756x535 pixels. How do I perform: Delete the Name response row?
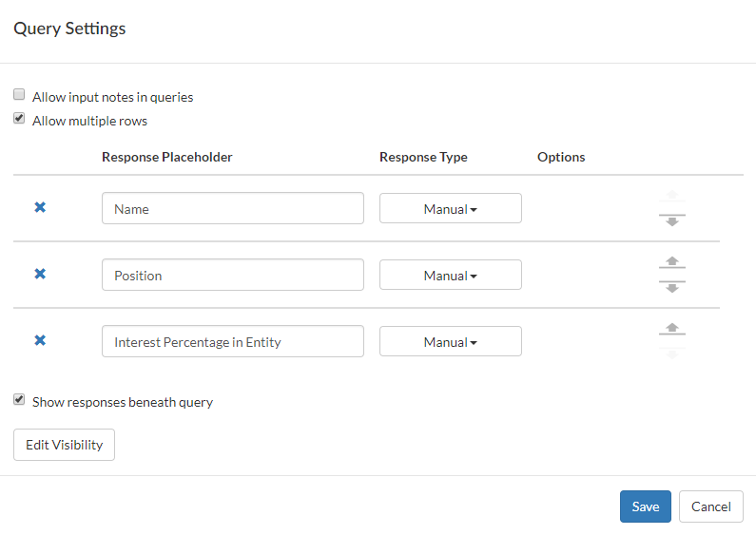coord(40,207)
